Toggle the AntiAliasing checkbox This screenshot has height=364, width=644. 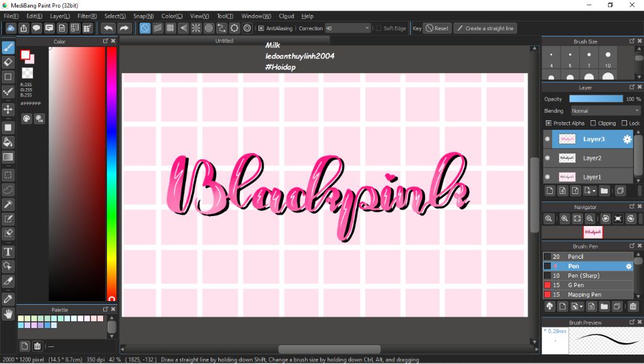[261, 28]
